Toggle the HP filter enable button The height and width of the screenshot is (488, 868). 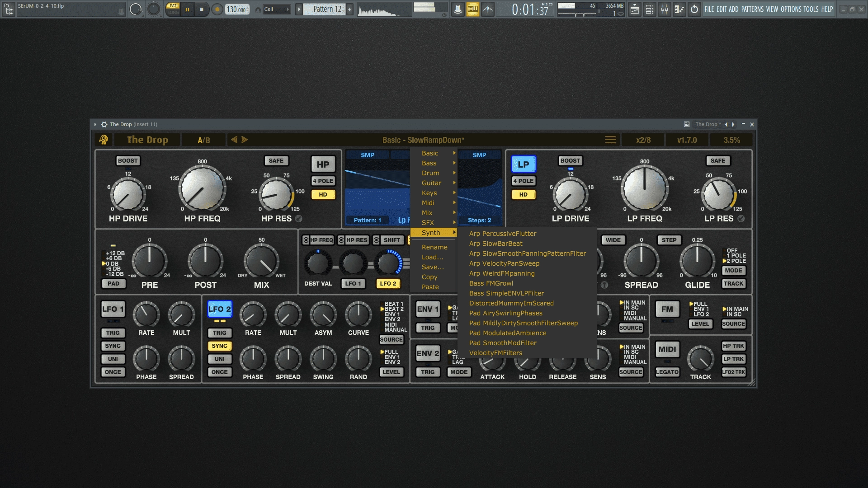tap(323, 164)
